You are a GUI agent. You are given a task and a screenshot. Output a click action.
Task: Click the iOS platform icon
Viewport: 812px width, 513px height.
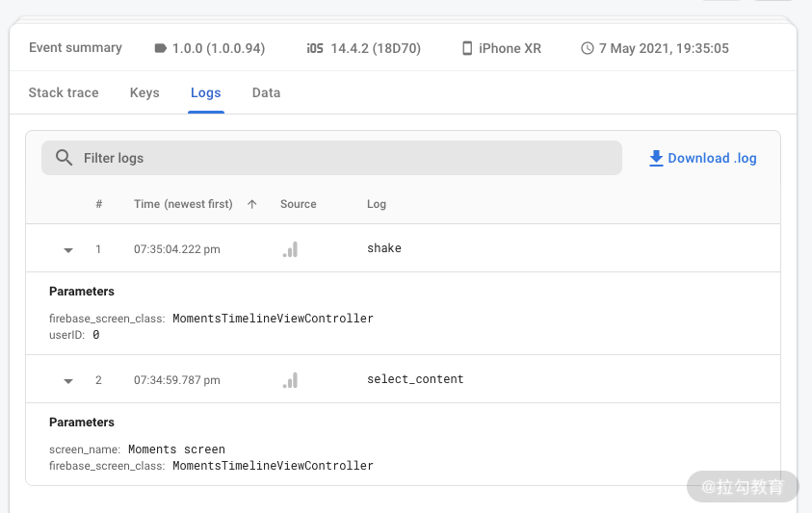click(315, 48)
